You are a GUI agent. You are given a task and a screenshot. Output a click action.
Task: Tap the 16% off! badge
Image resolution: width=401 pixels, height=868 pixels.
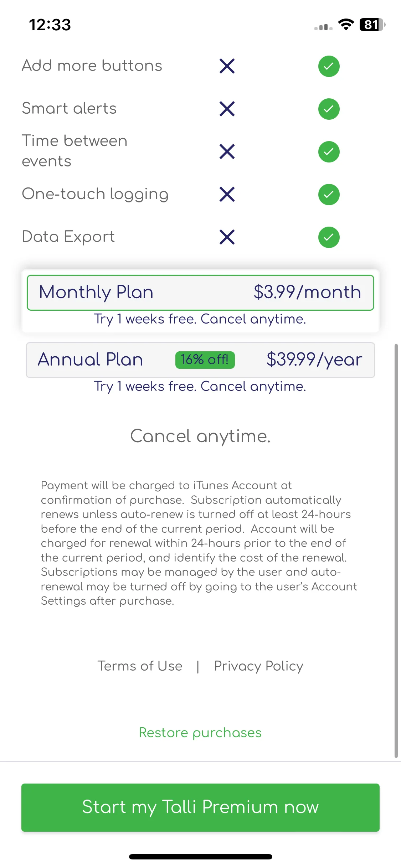point(205,360)
